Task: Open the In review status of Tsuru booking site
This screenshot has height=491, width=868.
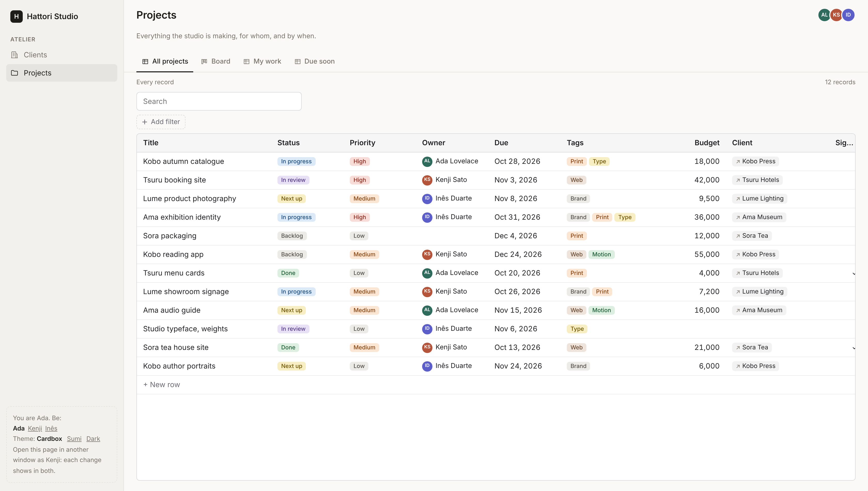Action: pyautogui.click(x=293, y=180)
